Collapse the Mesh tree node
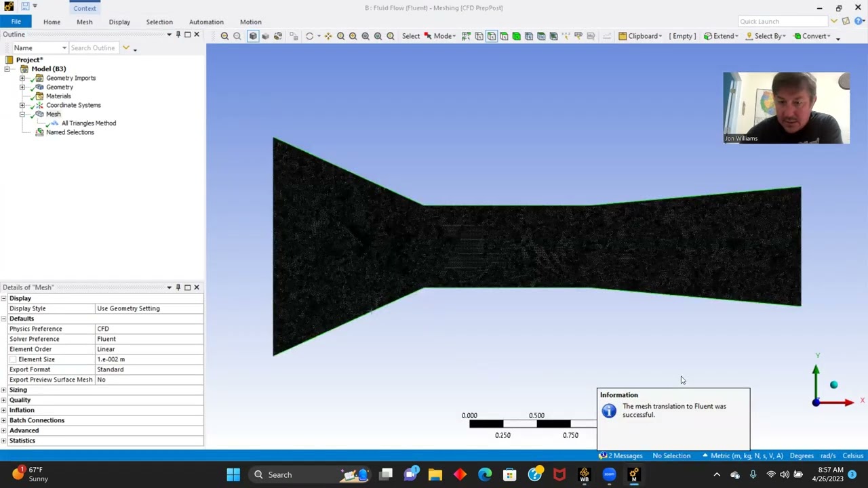868x488 pixels. coord(22,114)
